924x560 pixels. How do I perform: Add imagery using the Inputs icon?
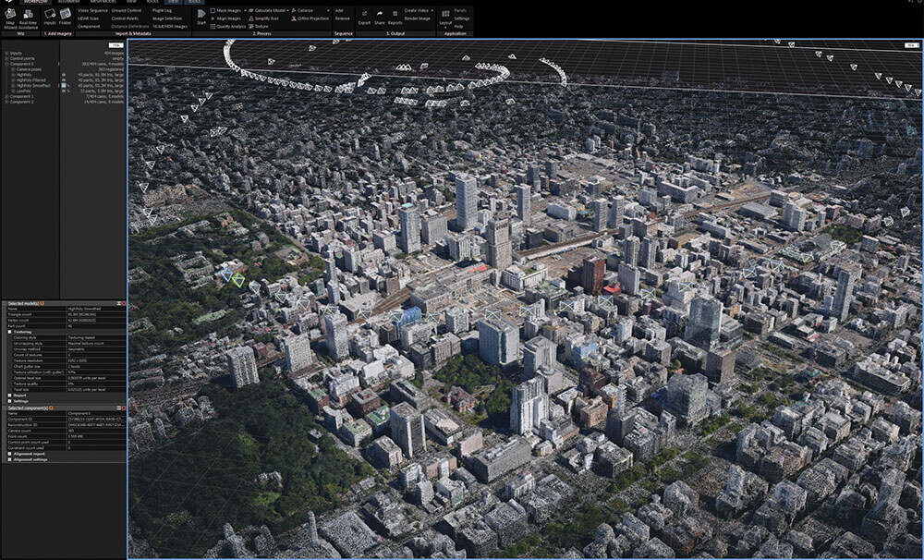50,17
